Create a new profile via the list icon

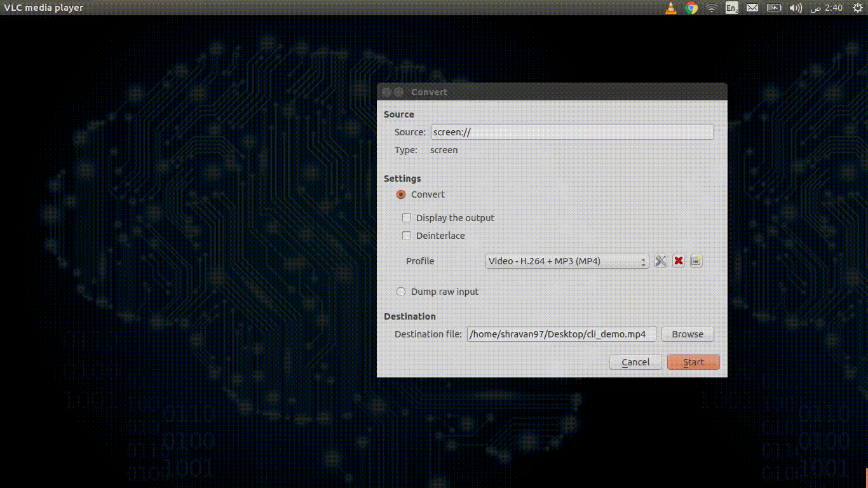pos(696,261)
